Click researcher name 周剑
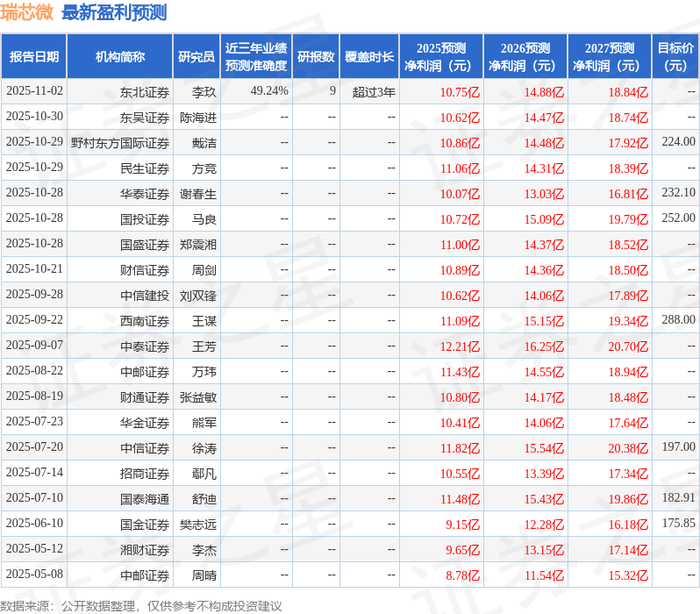Image resolution: width=700 pixels, height=614 pixels. point(204,271)
